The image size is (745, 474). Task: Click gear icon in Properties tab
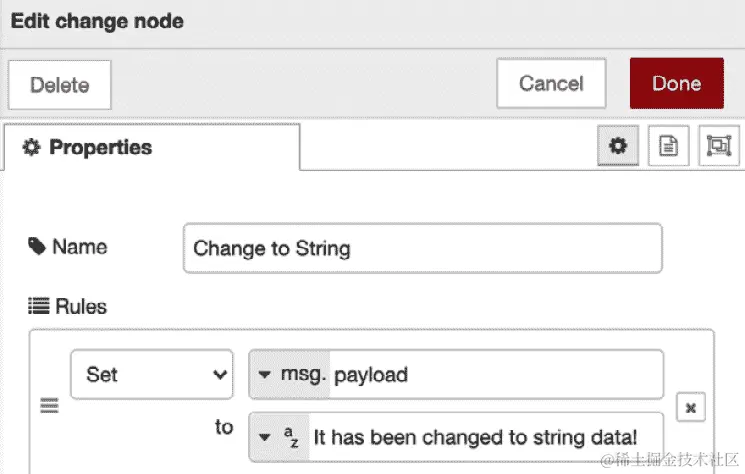(31, 147)
